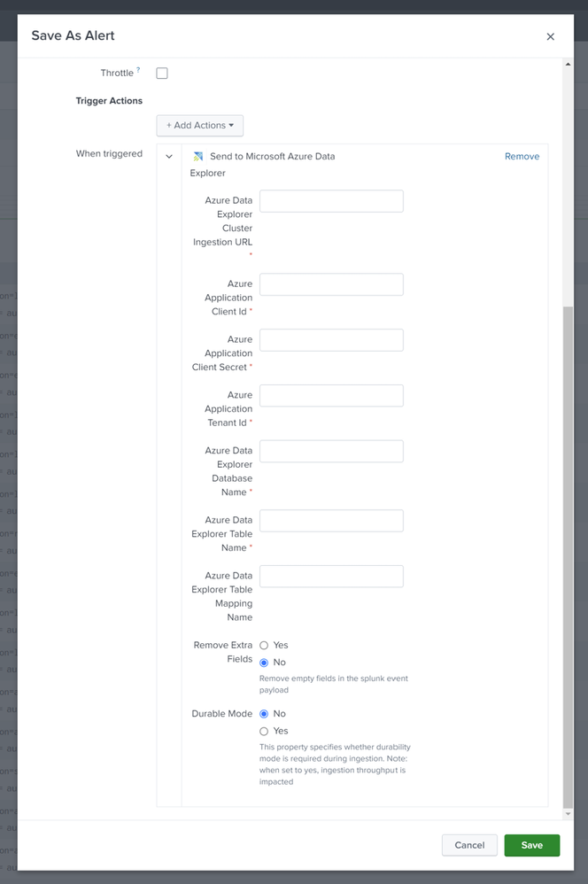Screen dimensions: 588x884
Task: Open the Add Actions dropdown
Action: 200,126
